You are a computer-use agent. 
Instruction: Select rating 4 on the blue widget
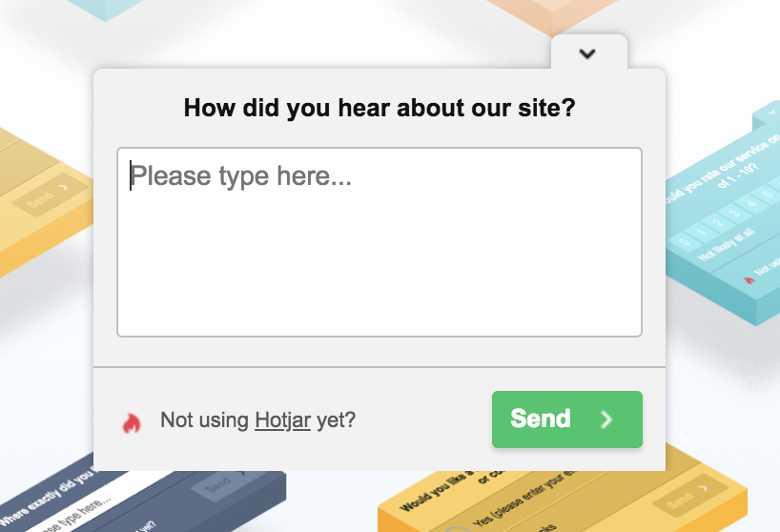coord(749,202)
